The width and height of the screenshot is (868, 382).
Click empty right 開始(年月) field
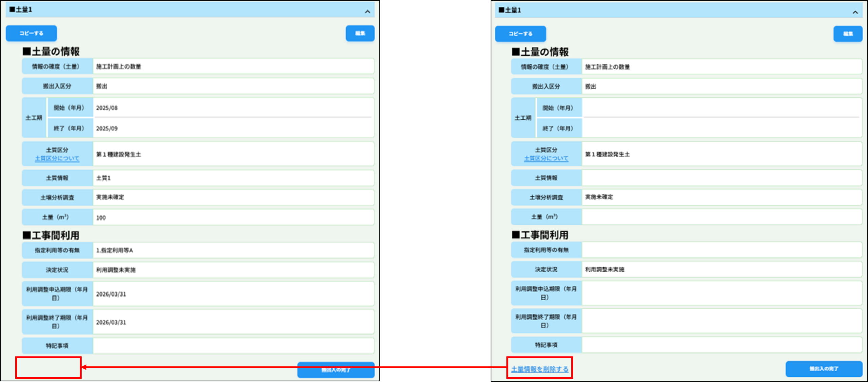722,108
